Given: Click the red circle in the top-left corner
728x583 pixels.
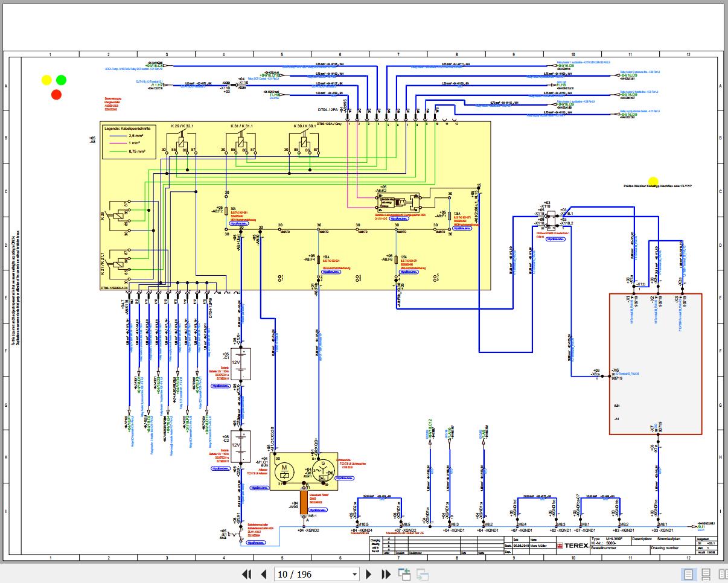Looking at the screenshot, I should [56, 94].
